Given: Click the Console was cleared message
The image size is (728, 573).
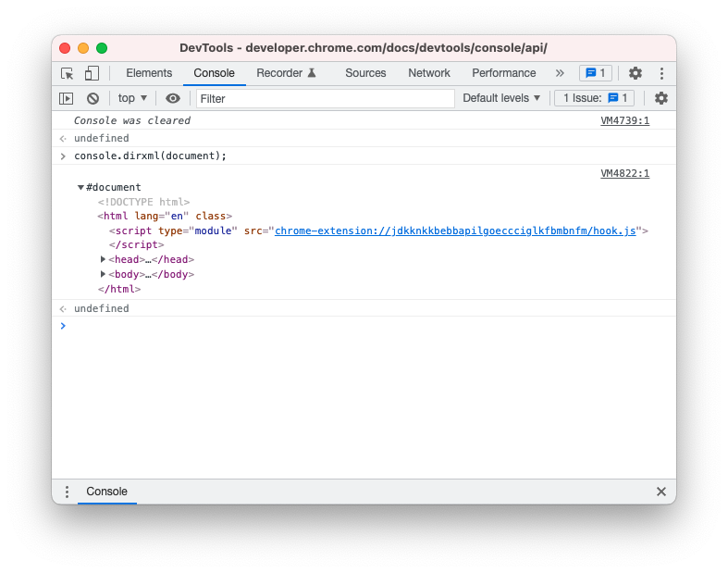Looking at the screenshot, I should (x=132, y=121).
